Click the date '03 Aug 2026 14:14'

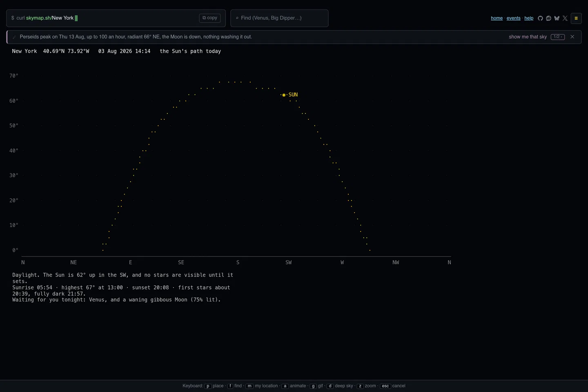[x=124, y=51]
